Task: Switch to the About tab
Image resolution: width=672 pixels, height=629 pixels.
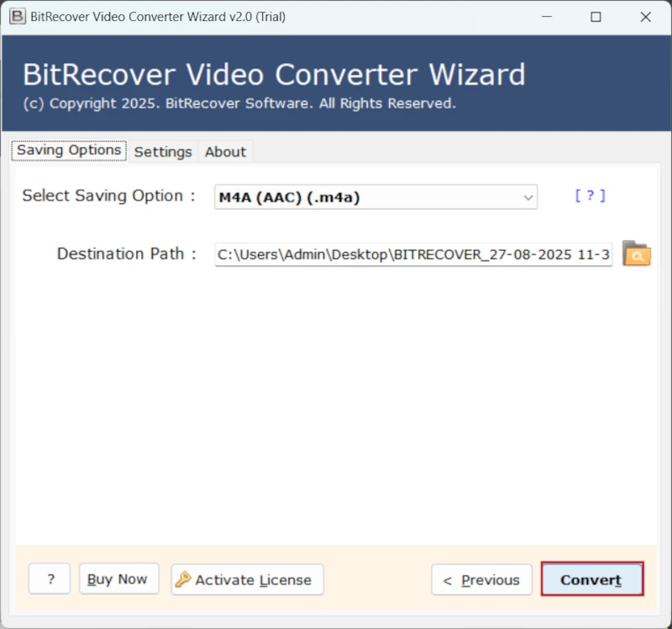Action: 225,152
